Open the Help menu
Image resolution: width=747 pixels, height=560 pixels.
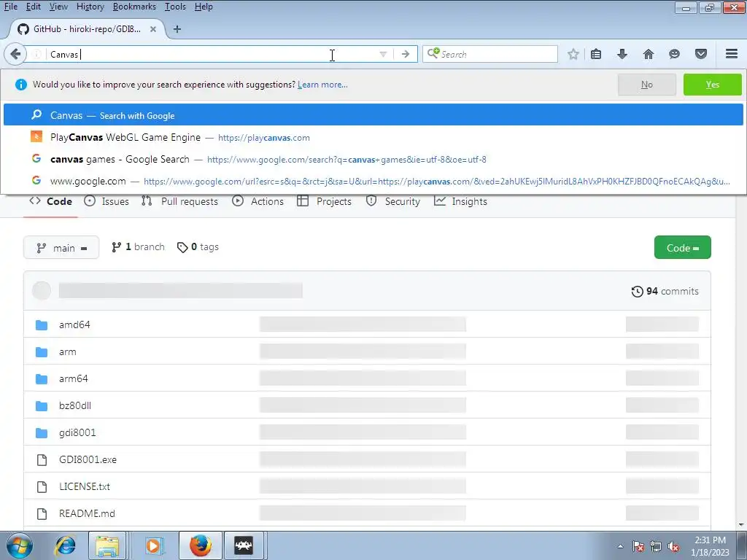click(204, 7)
